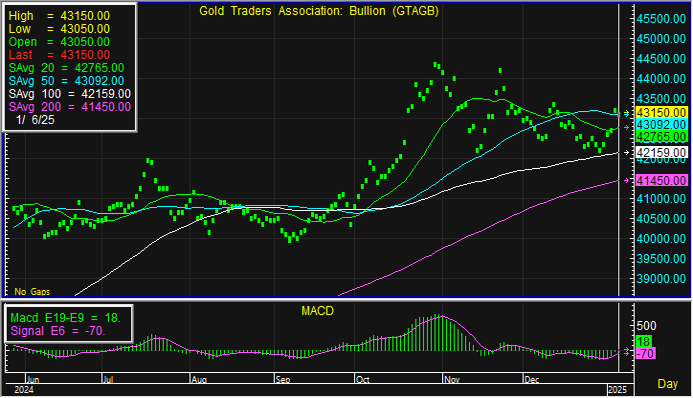Screen dimensions: 693x398
Task: Click the Signal E6 legend entry
Action: click(58, 331)
